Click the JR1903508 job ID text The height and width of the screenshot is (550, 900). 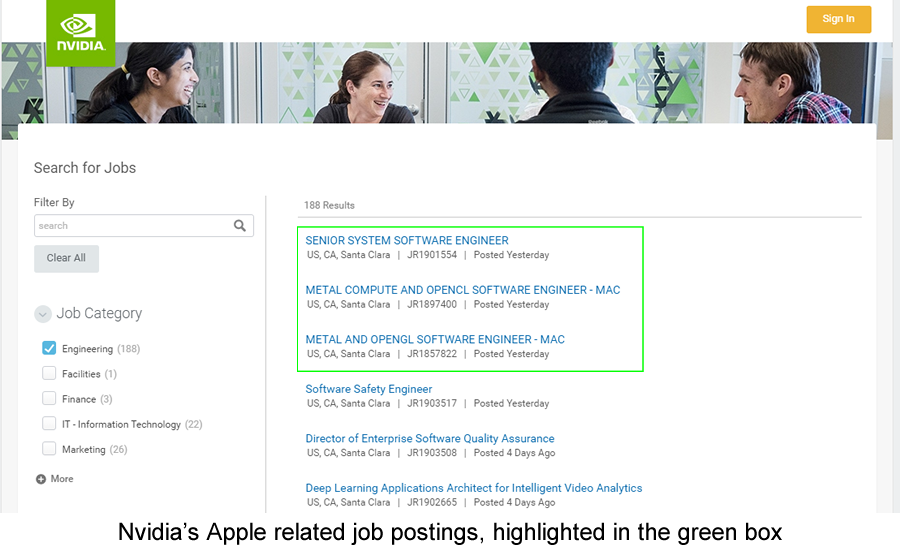[x=432, y=452]
